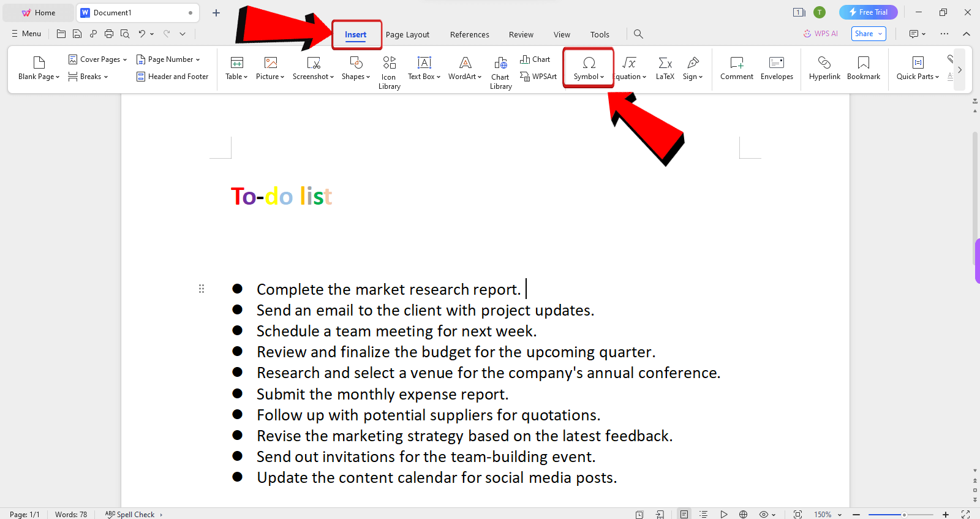Screen dimensions: 980x519
Task: Zoom out with the minus button
Action: click(856, 515)
